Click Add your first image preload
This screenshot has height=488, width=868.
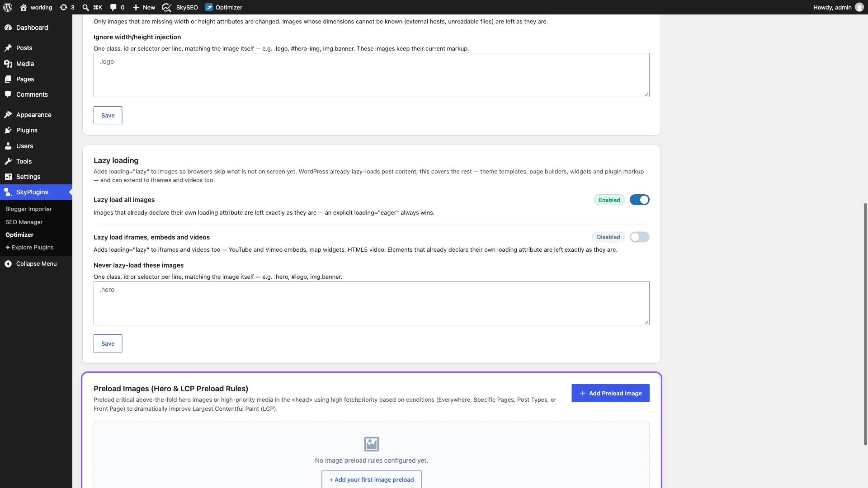[x=372, y=479]
